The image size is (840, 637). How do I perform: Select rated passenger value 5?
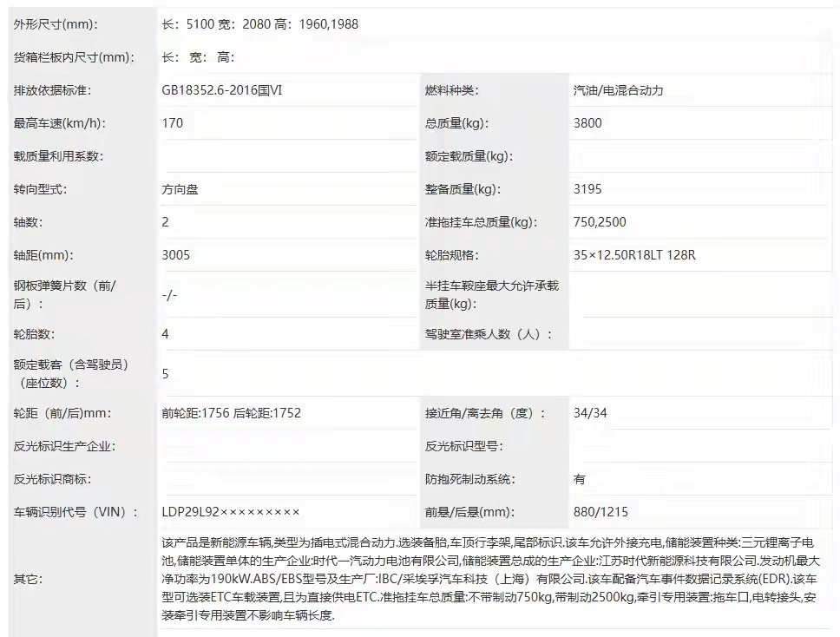click(x=165, y=374)
